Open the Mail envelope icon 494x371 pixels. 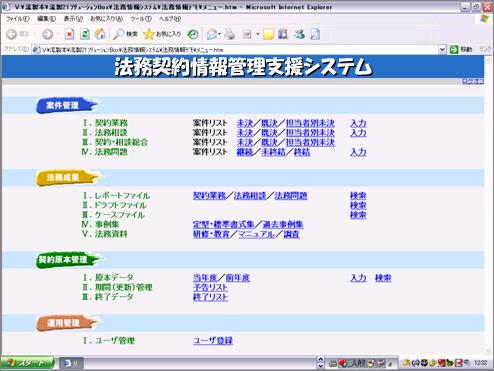point(212,34)
